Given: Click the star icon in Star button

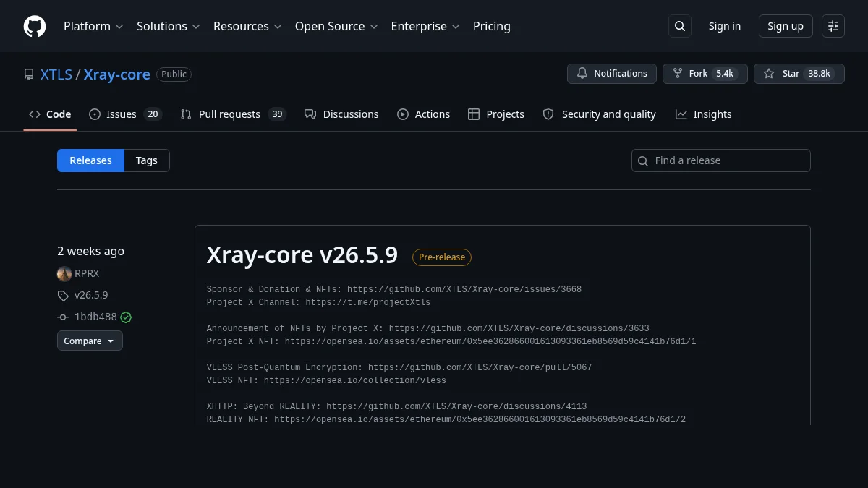Looking at the screenshot, I should 769,74.
